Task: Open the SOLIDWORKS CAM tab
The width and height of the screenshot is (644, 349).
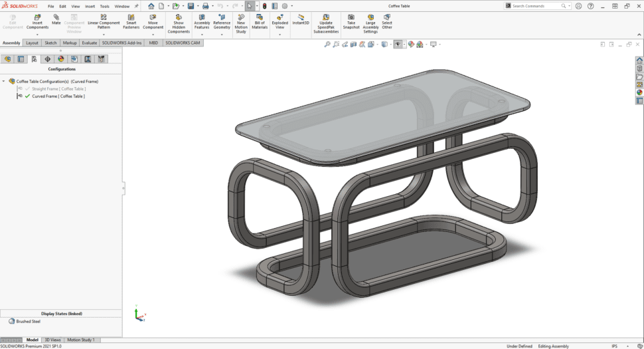Action: pos(183,43)
